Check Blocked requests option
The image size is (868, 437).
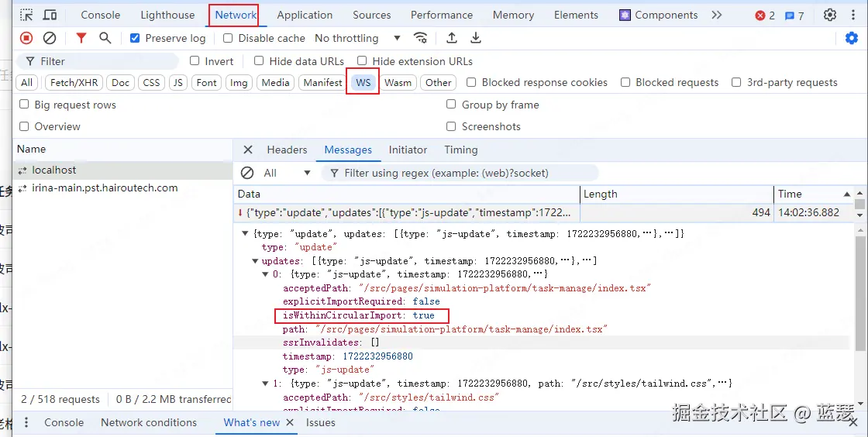click(x=625, y=82)
